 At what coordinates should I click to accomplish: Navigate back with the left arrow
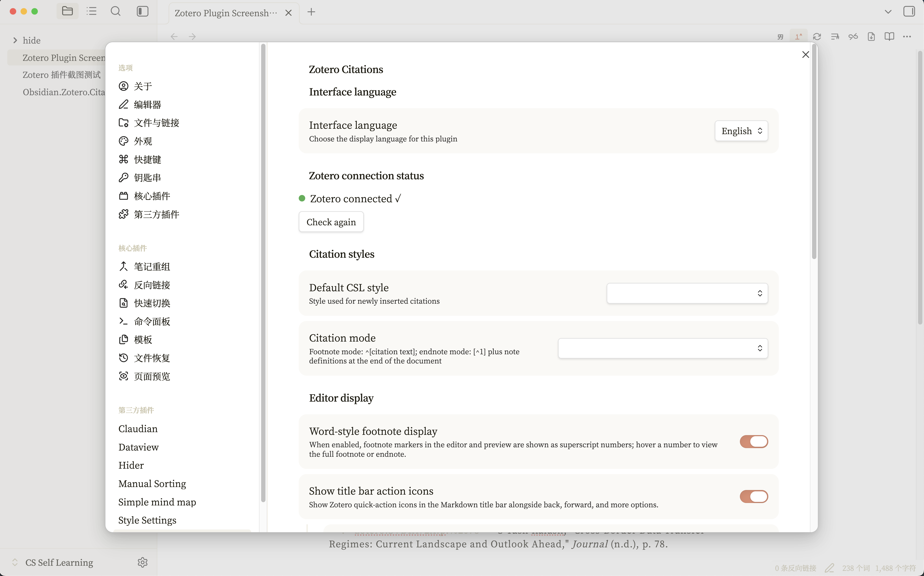[174, 37]
